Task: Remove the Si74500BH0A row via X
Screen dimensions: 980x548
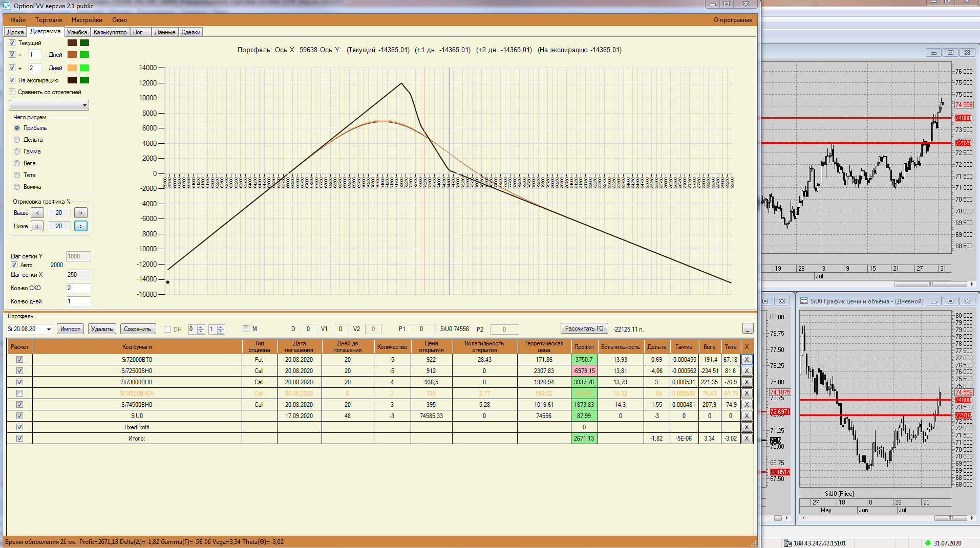Action: [747, 393]
